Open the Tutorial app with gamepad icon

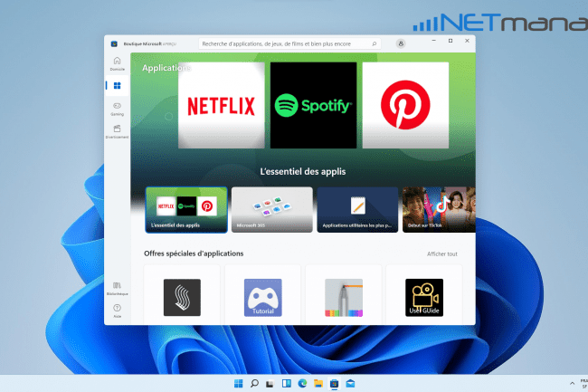[262, 297]
